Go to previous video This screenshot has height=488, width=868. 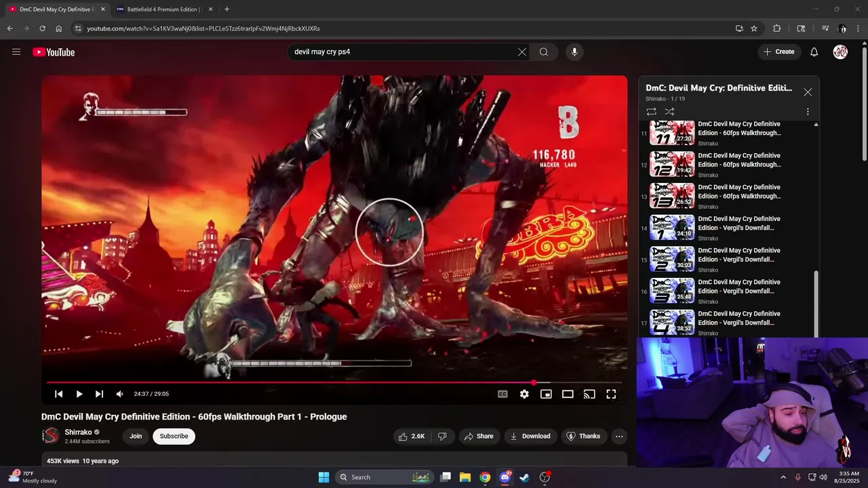tap(58, 394)
